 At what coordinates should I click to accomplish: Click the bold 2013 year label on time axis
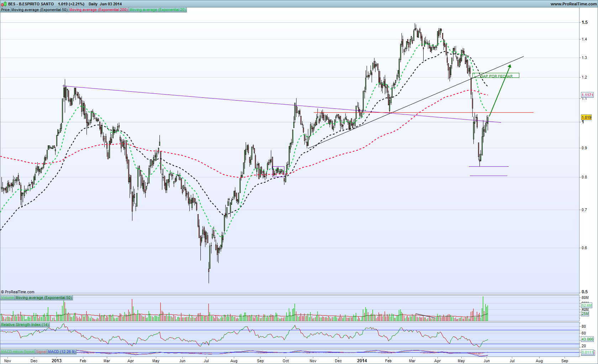tap(57, 361)
